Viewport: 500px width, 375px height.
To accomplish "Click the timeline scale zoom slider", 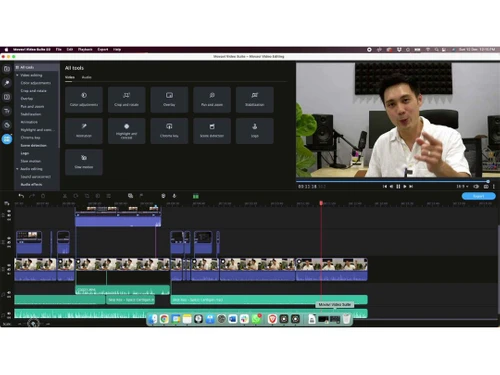I will point(33,323).
